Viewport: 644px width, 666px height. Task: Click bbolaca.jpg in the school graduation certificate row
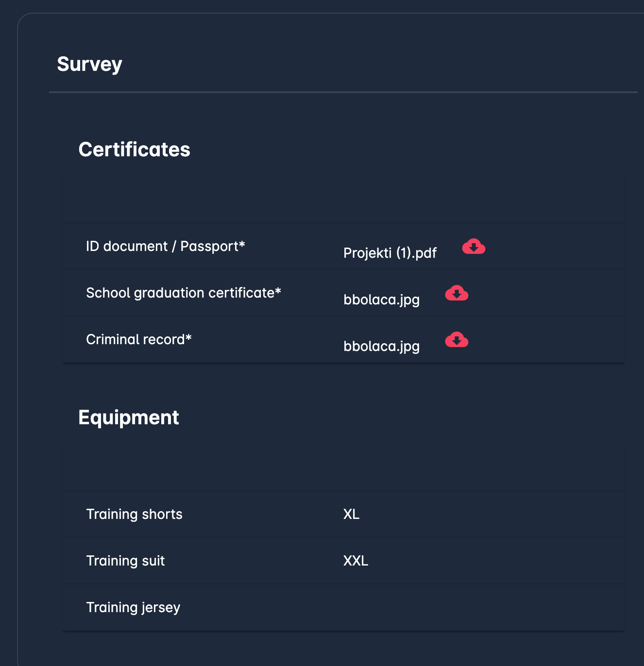[x=381, y=300]
